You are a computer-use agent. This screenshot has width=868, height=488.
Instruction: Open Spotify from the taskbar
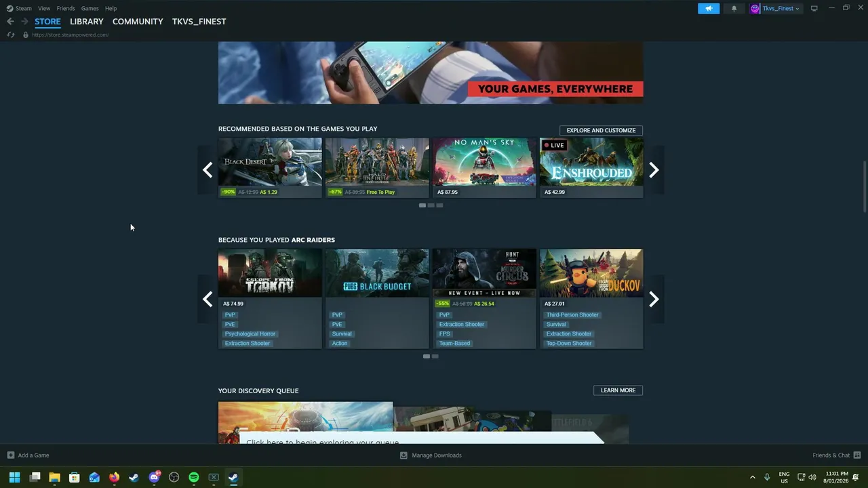(193, 477)
